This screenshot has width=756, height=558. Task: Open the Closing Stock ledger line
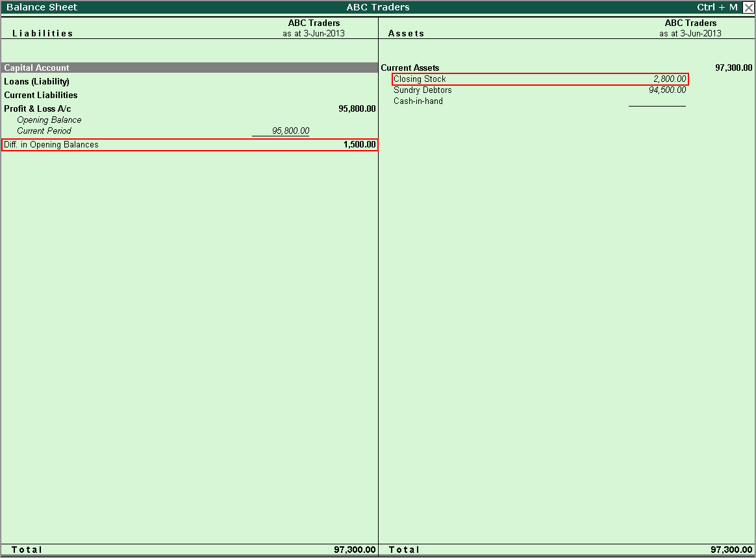tap(420, 79)
